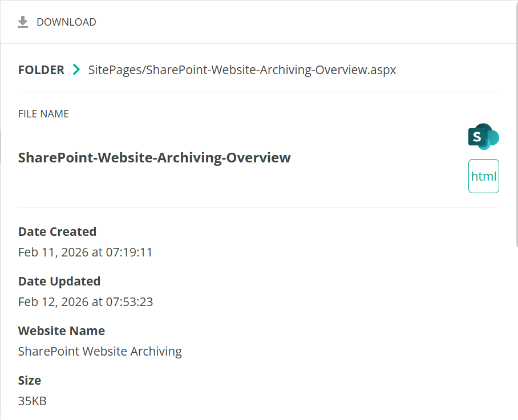Click the teal SharePoint logo beside the file name
This screenshot has height=420, width=518.
(483, 137)
